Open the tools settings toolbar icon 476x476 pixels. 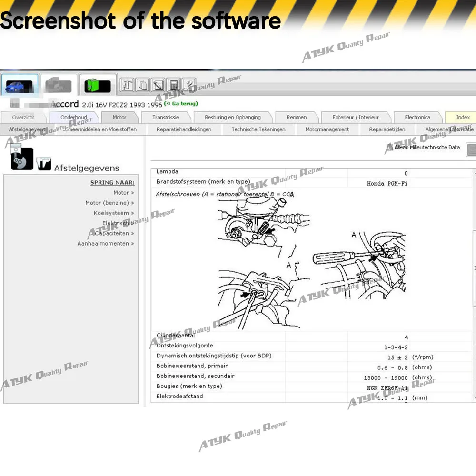click(127, 85)
